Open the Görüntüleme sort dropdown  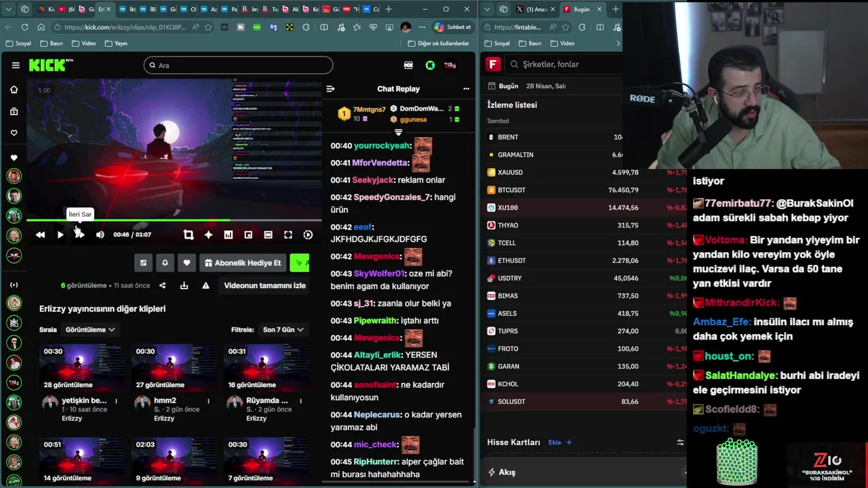(x=90, y=329)
